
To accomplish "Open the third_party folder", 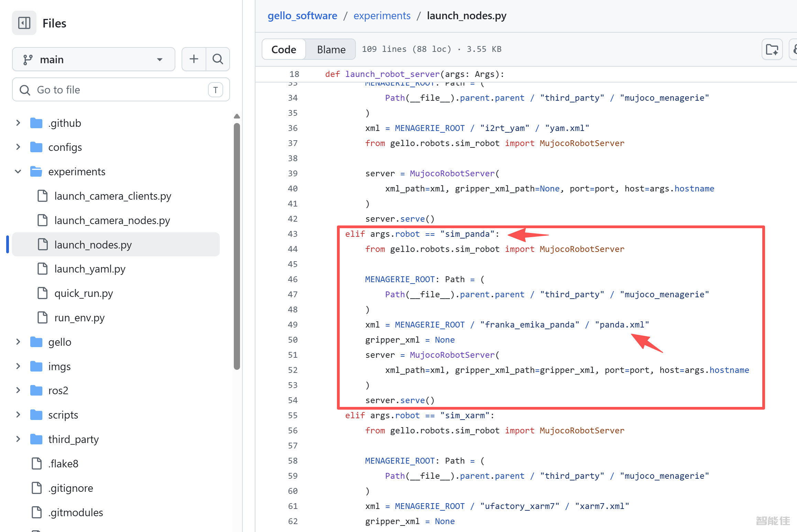I will [x=74, y=439].
